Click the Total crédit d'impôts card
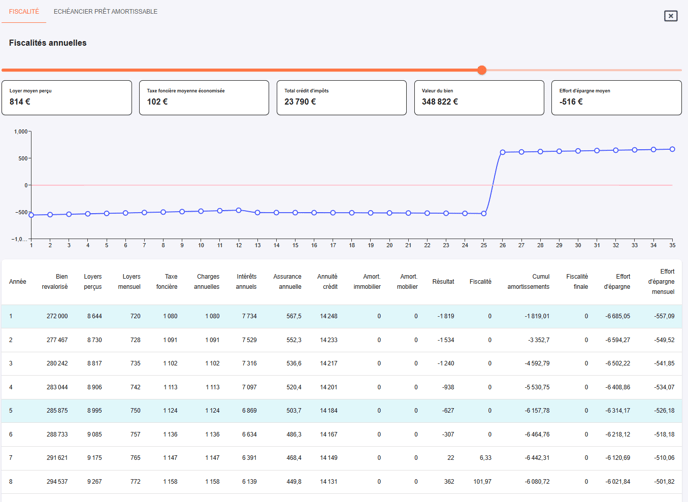 (341, 97)
